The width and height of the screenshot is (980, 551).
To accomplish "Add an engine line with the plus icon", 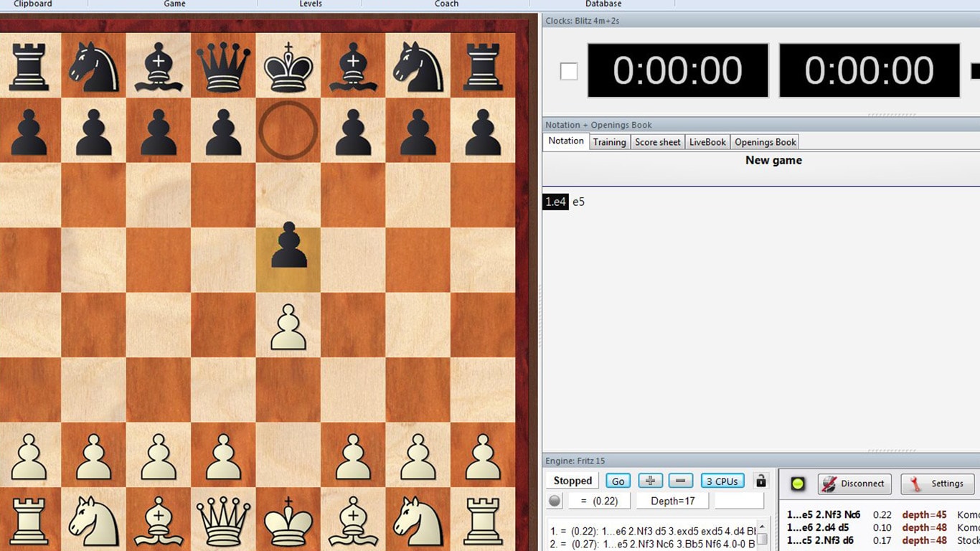I will point(650,481).
